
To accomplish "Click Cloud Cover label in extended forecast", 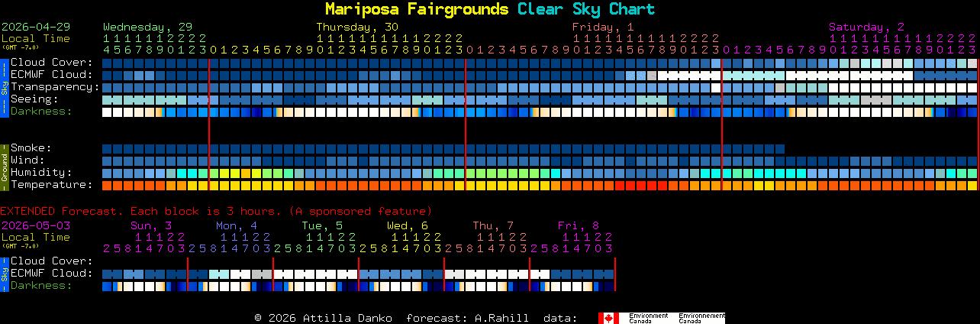I will point(51,261).
